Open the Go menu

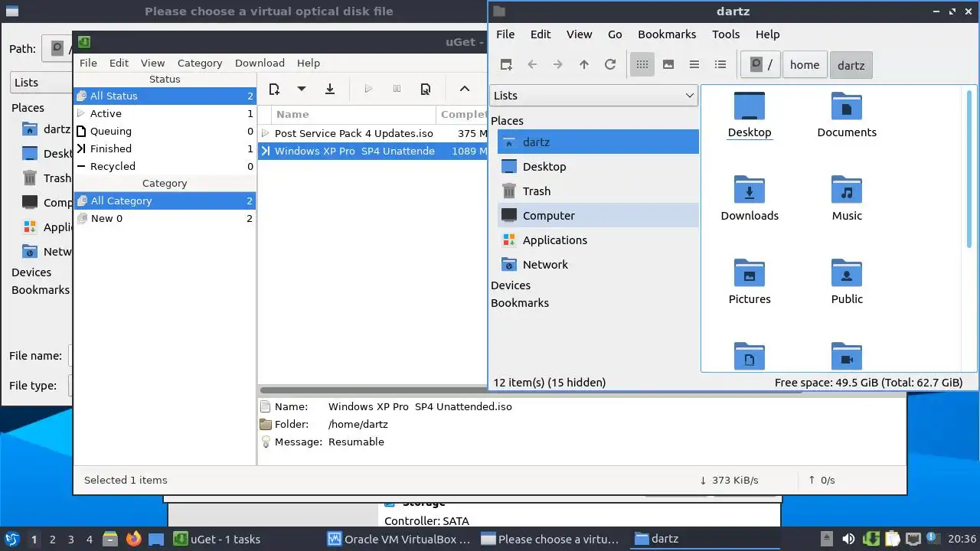615,34
